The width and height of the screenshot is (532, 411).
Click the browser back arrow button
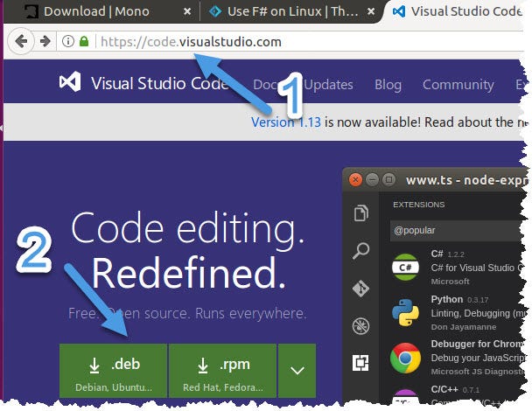point(21,41)
